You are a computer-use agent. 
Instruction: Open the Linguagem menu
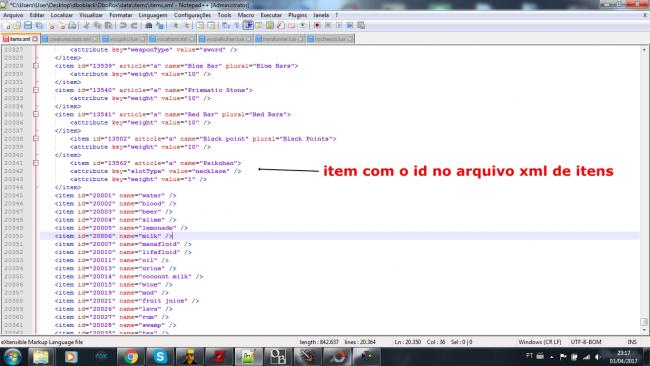(153, 15)
